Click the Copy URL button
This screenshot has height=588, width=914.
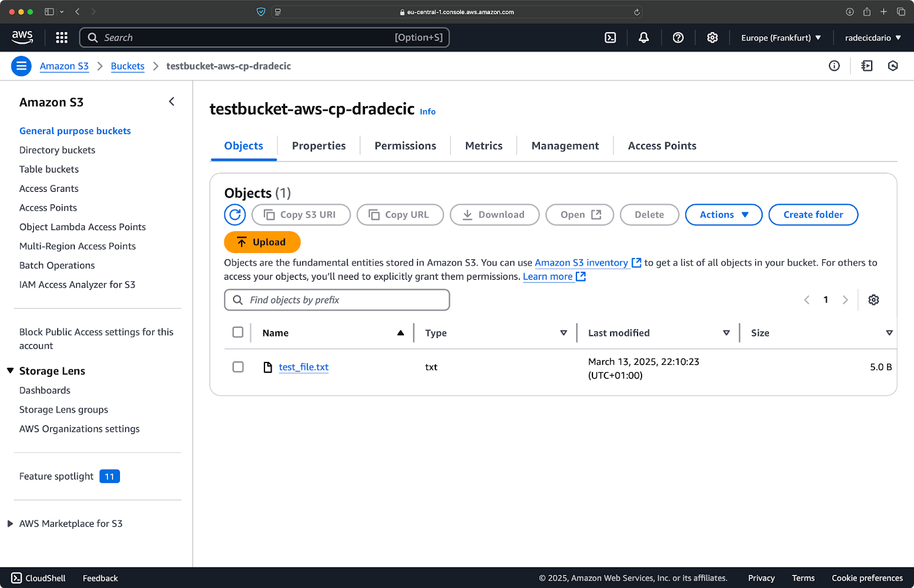click(400, 215)
